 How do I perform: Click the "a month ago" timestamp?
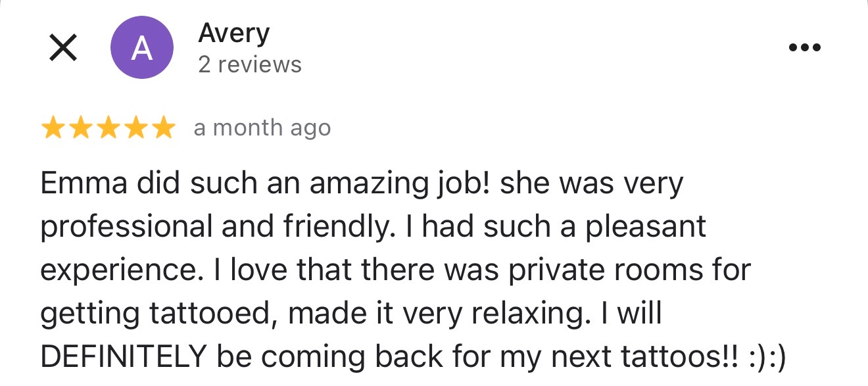click(262, 129)
